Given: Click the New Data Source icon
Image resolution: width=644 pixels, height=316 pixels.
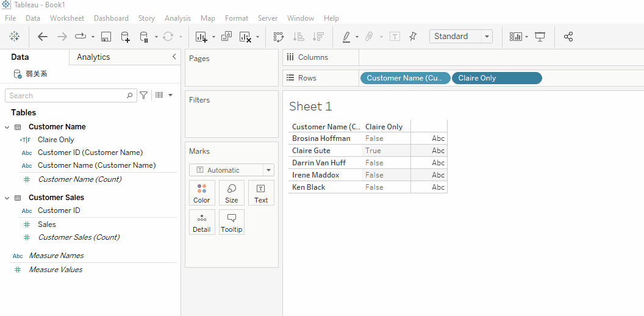Looking at the screenshot, I should click(125, 37).
